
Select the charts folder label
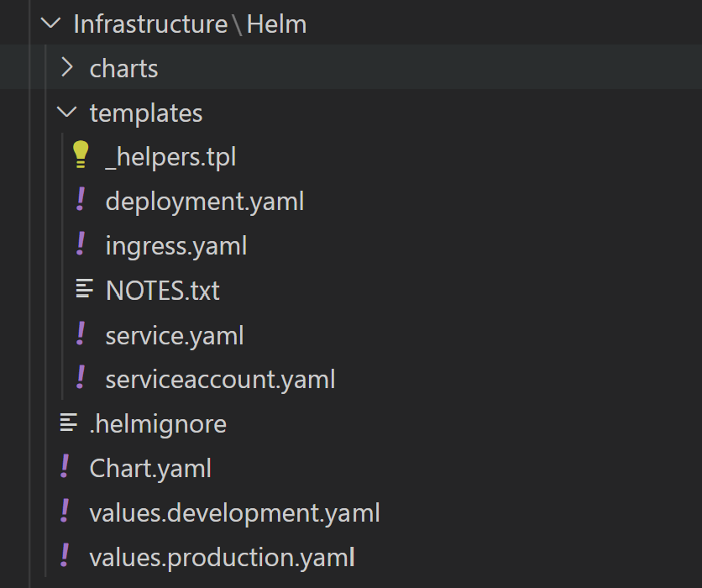point(123,68)
